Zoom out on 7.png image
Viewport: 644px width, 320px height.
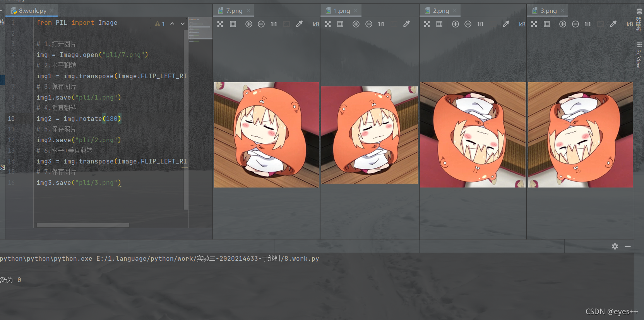click(x=261, y=24)
